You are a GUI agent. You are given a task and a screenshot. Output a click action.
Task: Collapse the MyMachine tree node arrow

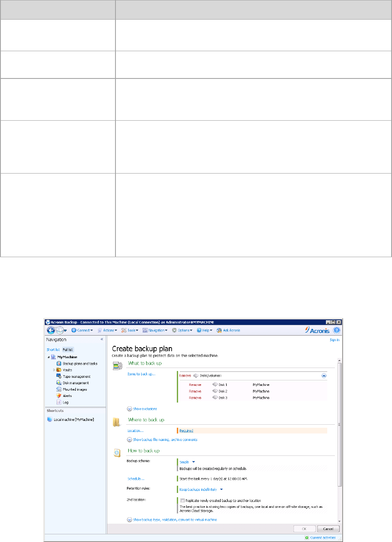click(x=49, y=357)
